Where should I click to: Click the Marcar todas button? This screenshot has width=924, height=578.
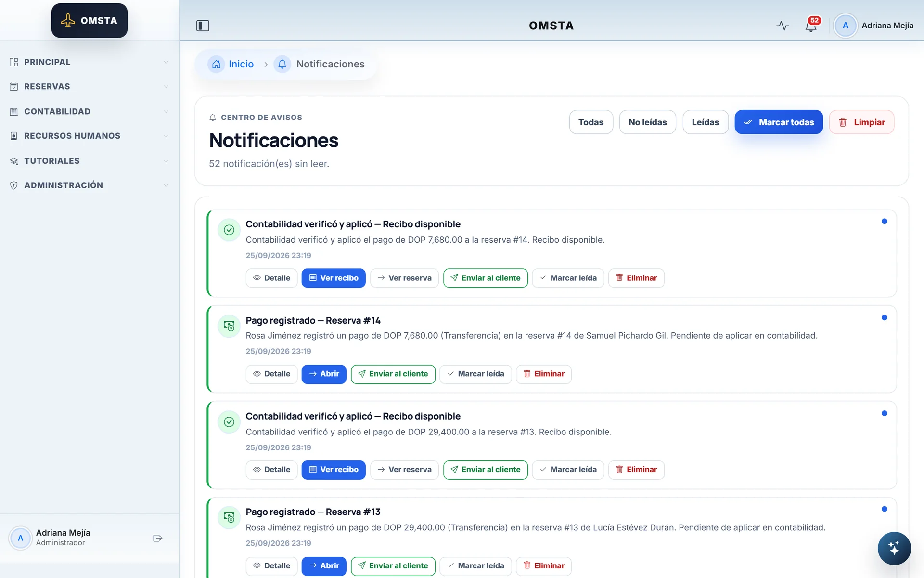(x=779, y=122)
